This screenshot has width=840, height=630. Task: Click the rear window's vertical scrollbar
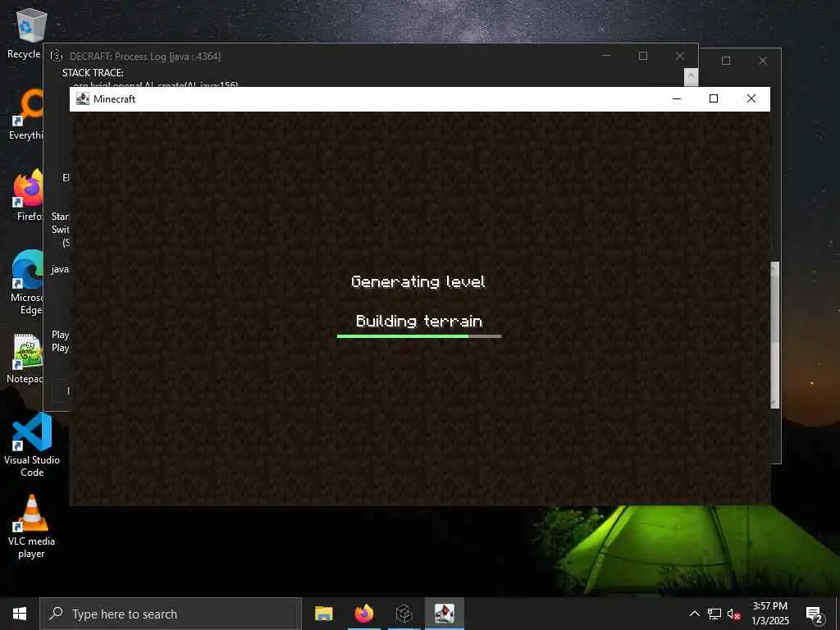coord(775,336)
